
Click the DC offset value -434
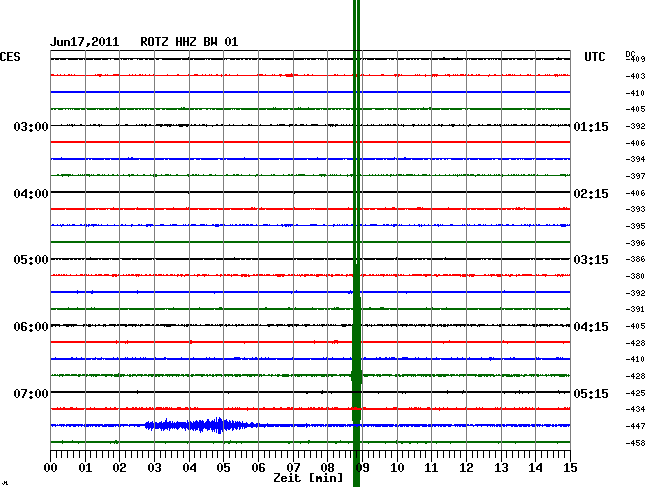[x=635, y=409]
